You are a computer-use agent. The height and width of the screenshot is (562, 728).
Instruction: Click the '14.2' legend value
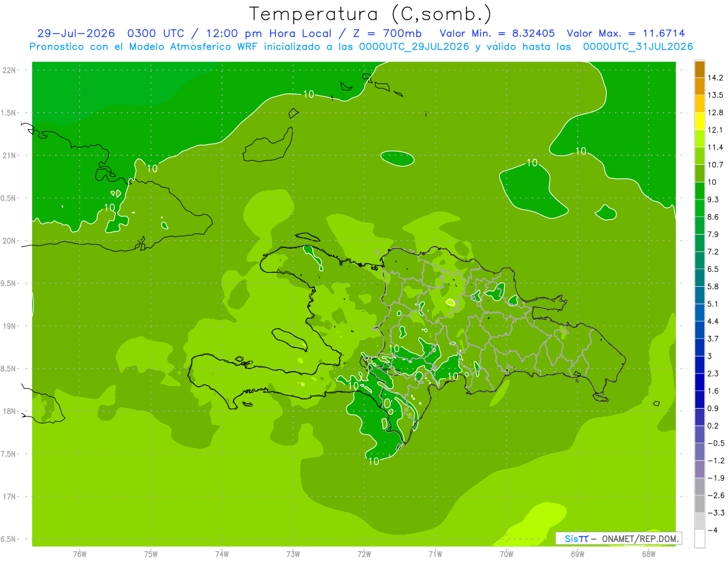click(x=715, y=78)
